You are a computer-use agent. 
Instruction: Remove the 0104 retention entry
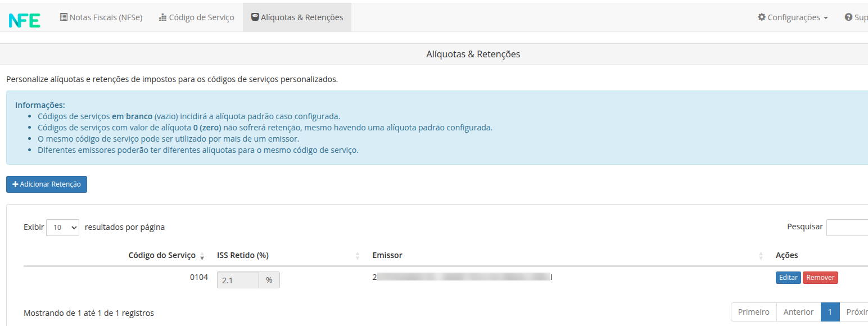point(820,278)
